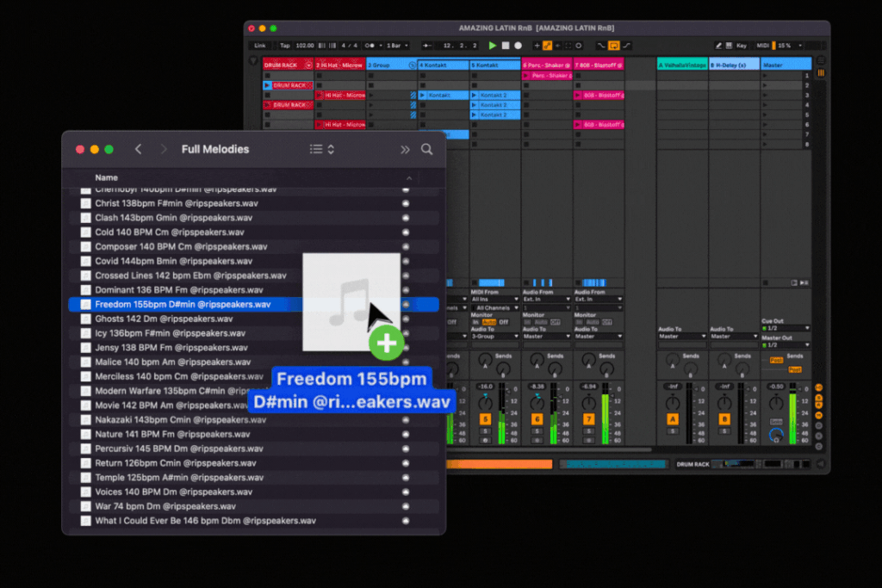Viewport: 882px width, 588px height.
Task: Open Audio To 3-Group dropdown
Action: [494, 336]
